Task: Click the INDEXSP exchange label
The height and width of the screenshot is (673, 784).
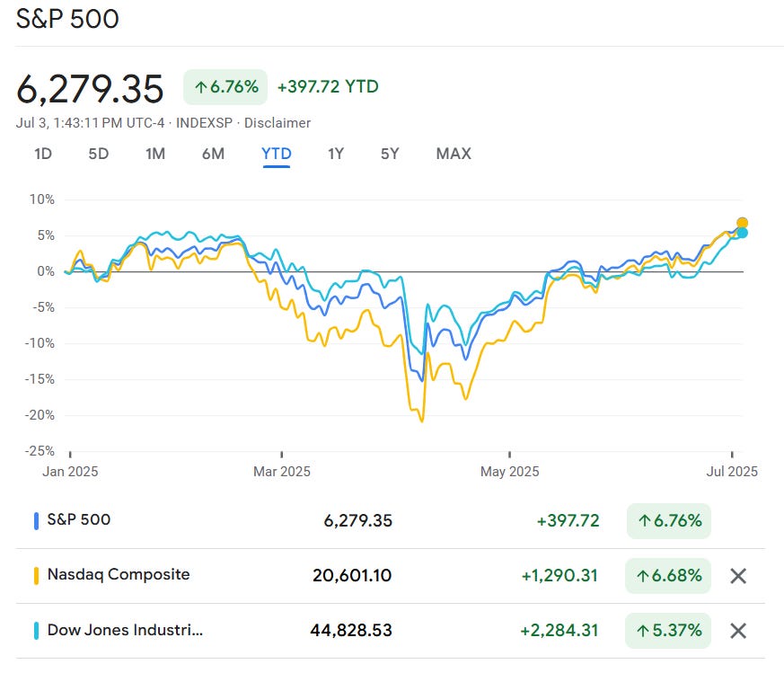Action: tap(204, 122)
